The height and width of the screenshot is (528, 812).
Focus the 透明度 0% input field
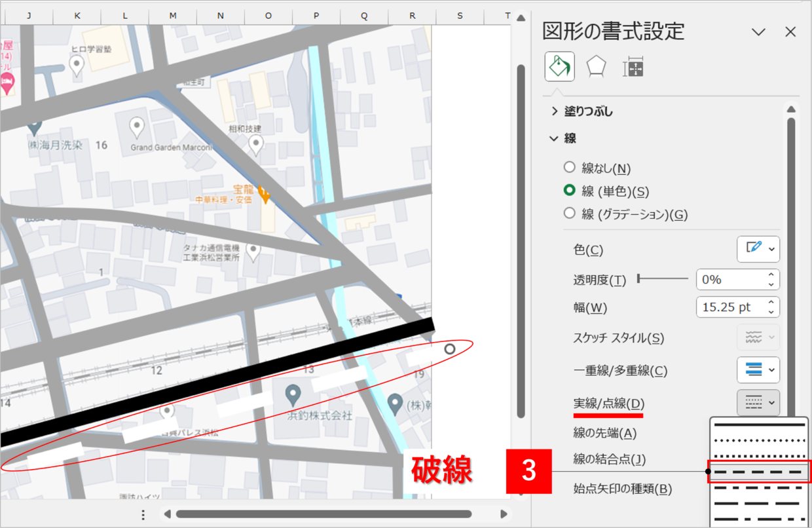point(731,280)
